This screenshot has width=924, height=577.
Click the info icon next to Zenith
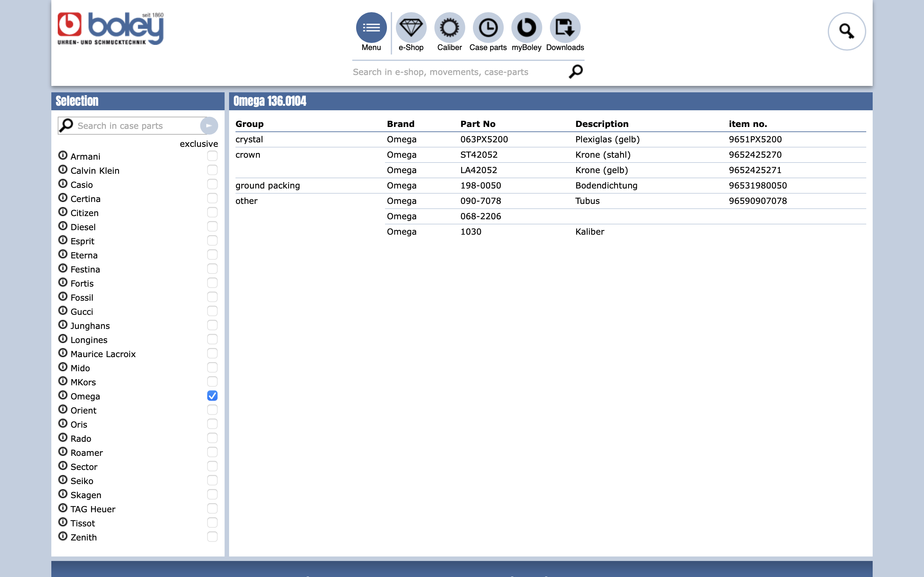[x=63, y=536]
